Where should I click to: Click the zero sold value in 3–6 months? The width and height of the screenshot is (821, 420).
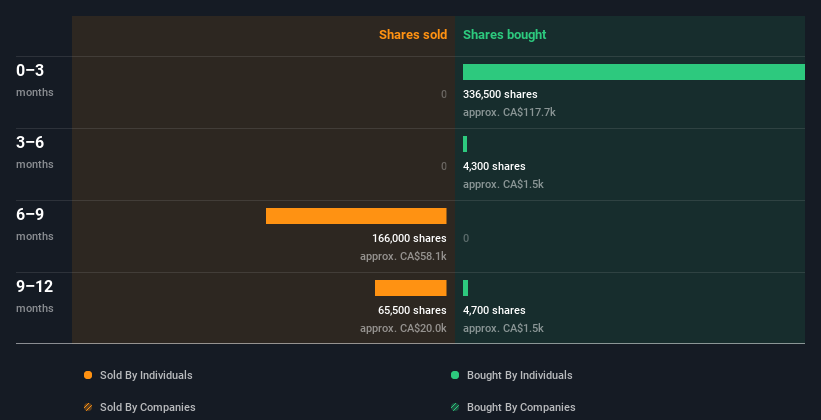pyautogui.click(x=444, y=167)
